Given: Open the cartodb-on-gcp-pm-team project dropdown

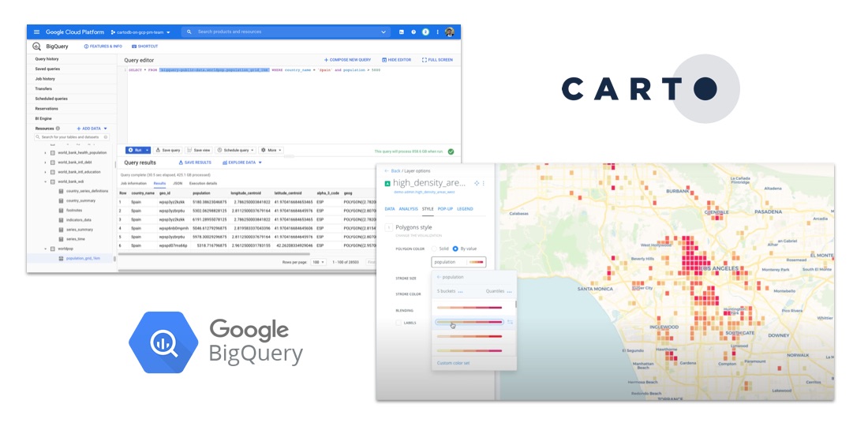Looking at the screenshot, I should [x=140, y=32].
